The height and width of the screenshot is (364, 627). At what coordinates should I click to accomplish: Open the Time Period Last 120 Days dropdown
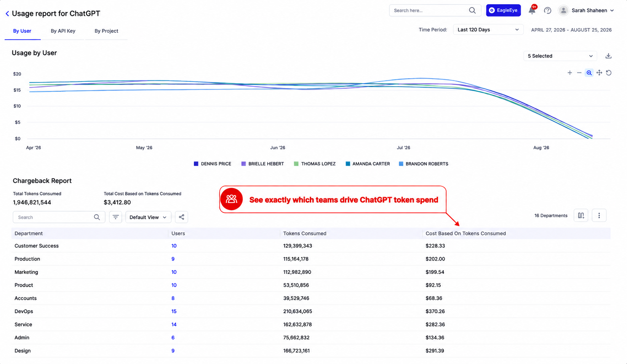click(x=488, y=30)
